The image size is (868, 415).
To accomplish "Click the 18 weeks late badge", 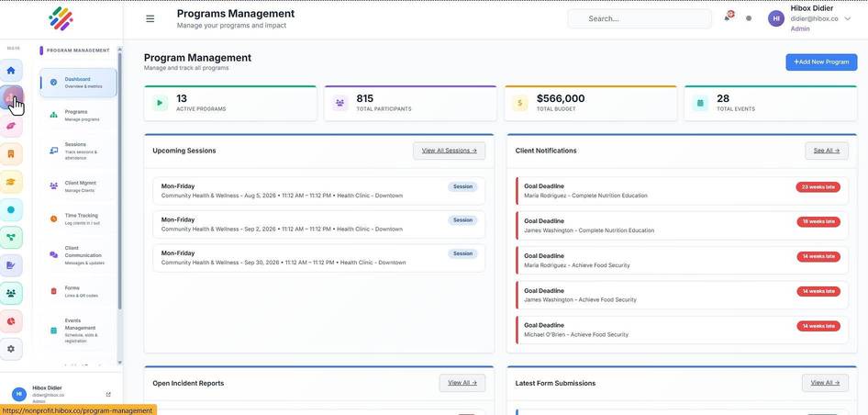I will coord(818,221).
